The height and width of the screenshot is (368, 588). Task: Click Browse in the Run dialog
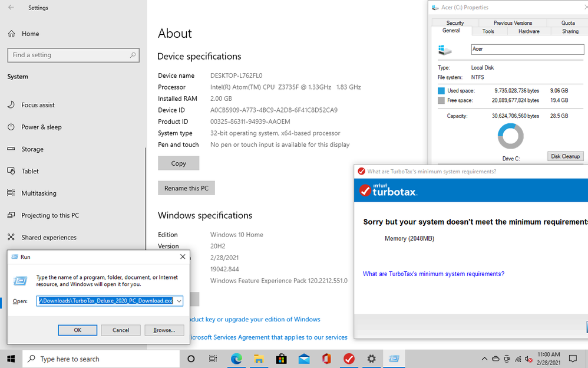click(164, 330)
